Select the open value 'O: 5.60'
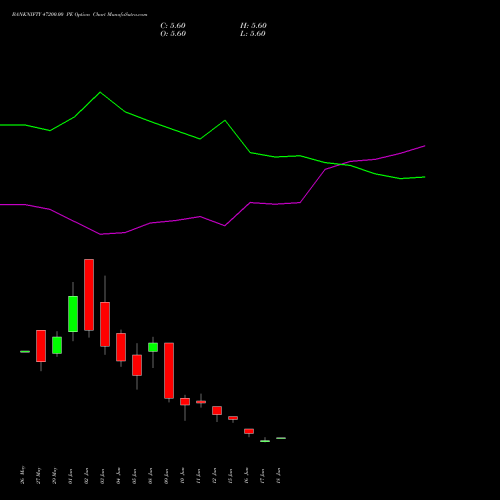This screenshot has height=500, width=500. point(173,33)
